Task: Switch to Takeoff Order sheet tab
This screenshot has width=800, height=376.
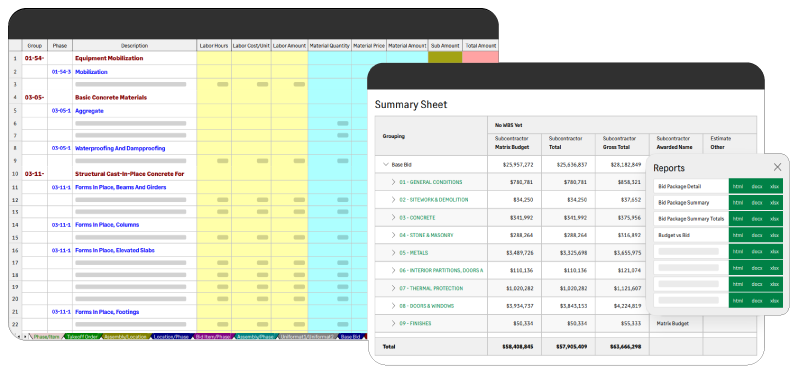Action: pyautogui.click(x=83, y=337)
